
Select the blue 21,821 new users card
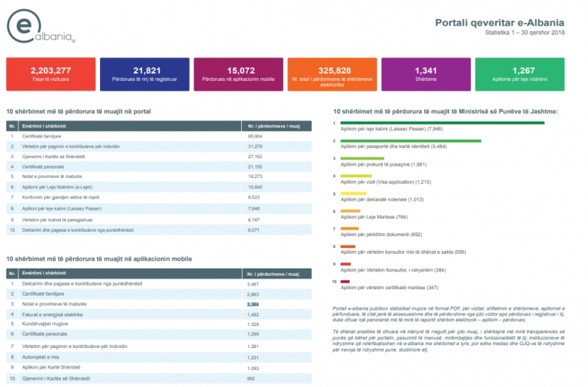point(145,74)
